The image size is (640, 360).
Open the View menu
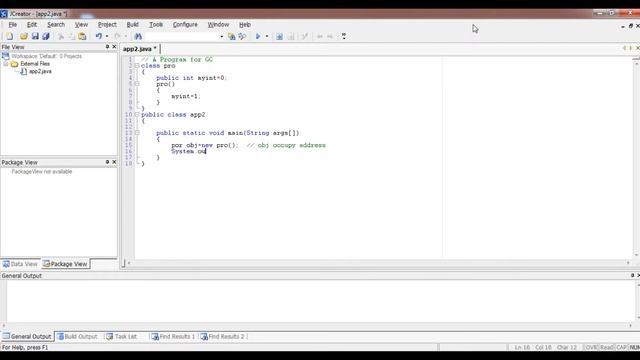coord(81,25)
